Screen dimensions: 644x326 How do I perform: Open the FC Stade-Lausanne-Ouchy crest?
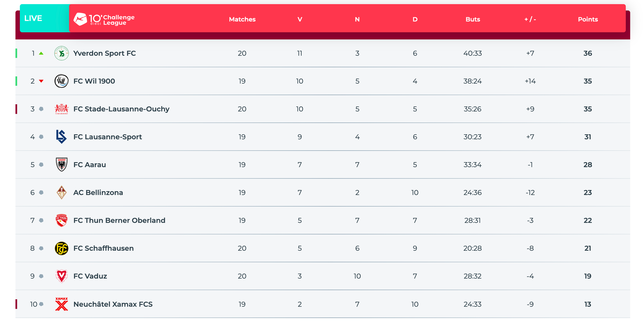(61, 109)
